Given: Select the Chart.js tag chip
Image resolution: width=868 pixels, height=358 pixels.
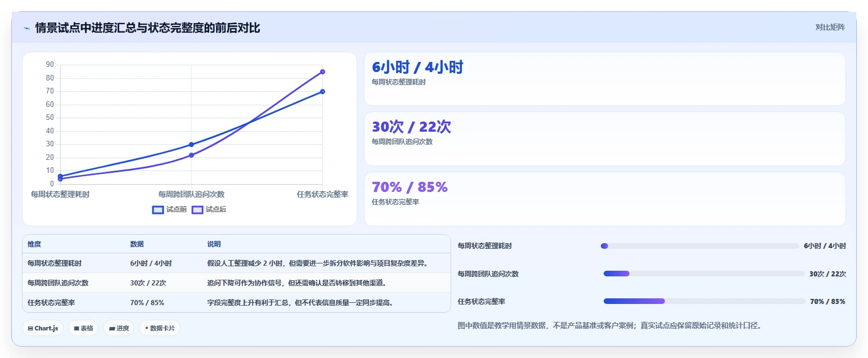Looking at the screenshot, I should (x=43, y=328).
